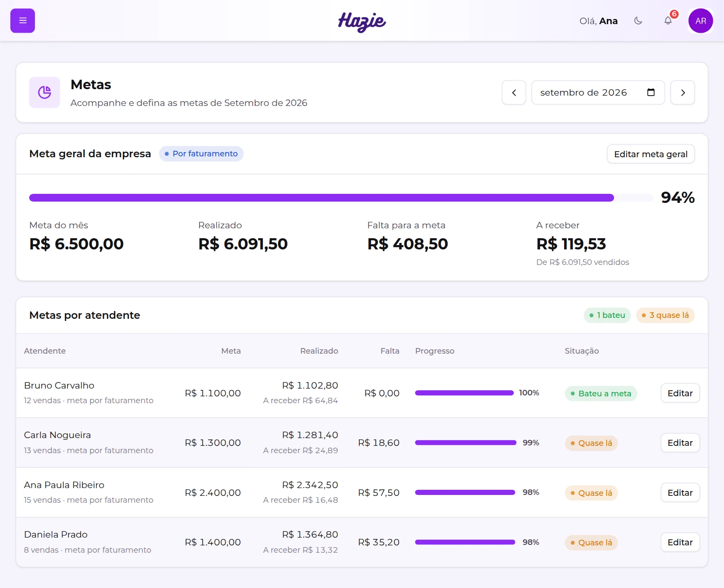This screenshot has width=724, height=588.
Task: Click the Hazie logo
Action: [x=362, y=22]
